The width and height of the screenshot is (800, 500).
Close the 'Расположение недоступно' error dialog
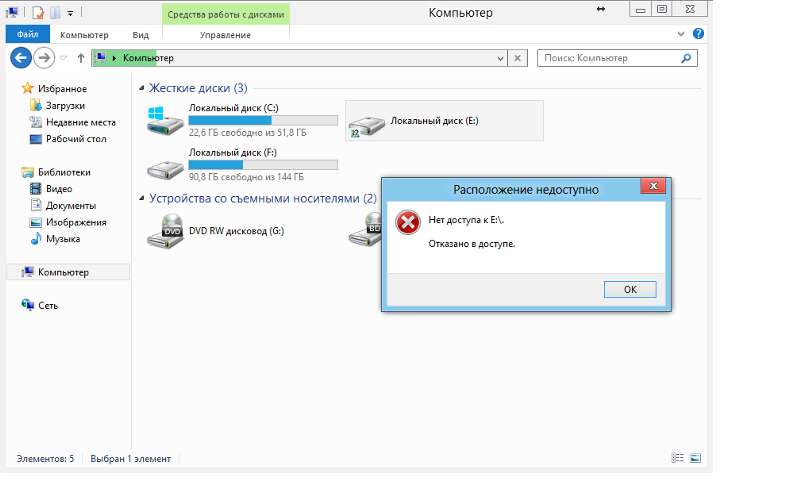tap(653, 186)
